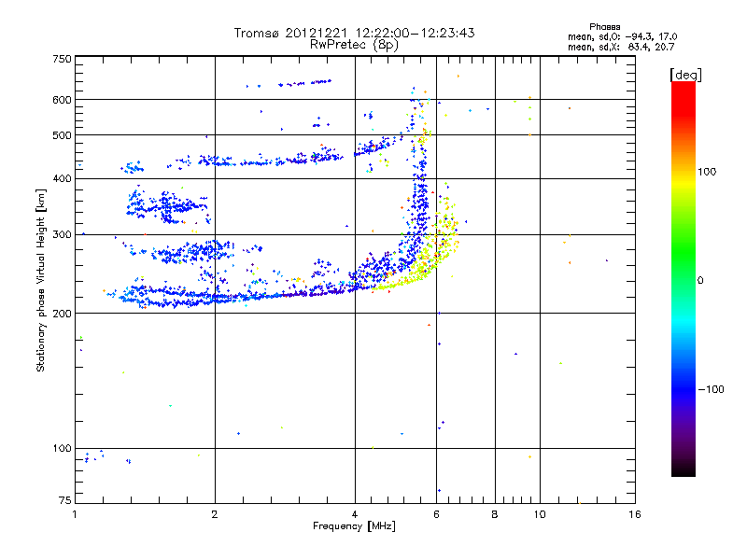Screen dimensions: 747x560
Task: Click the x-axis tick label '16'
Action: [635, 514]
